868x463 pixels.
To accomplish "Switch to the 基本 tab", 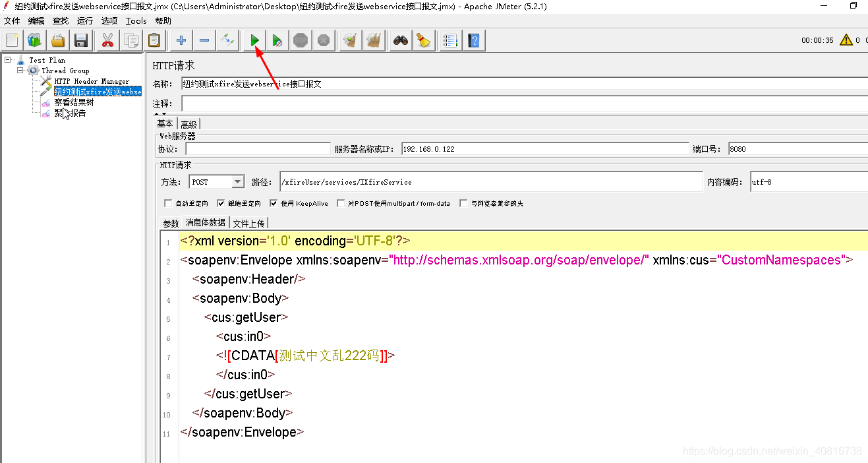I will [165, 124].
